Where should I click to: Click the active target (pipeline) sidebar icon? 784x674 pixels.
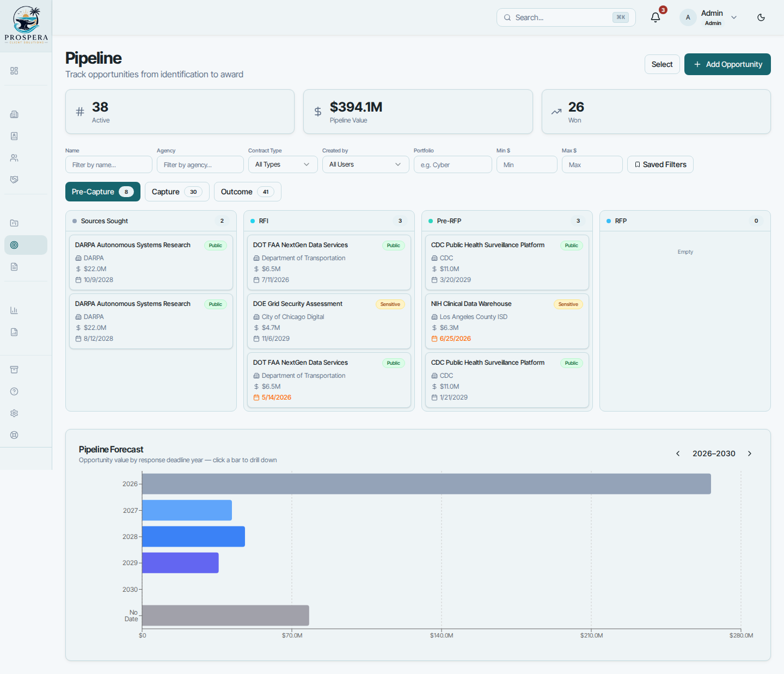pyautogui.click(x=26, y=245)
